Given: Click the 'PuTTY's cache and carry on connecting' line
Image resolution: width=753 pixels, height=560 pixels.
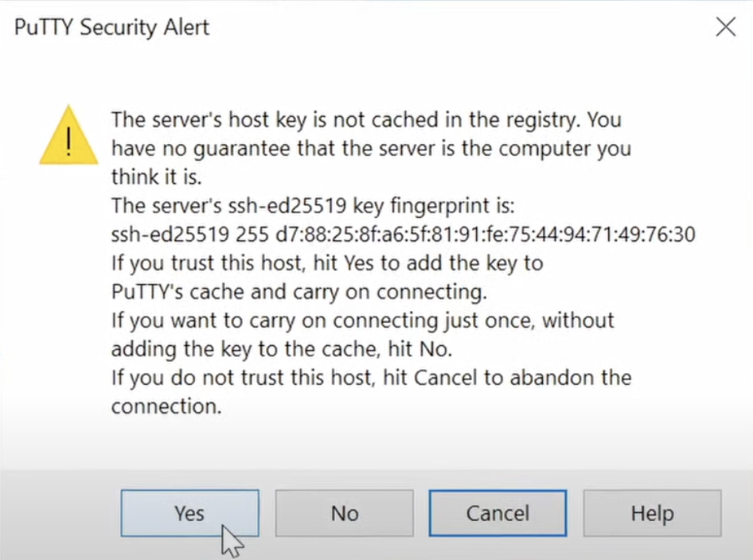Looking at the screenshot, I should click(x=299, y=292).
